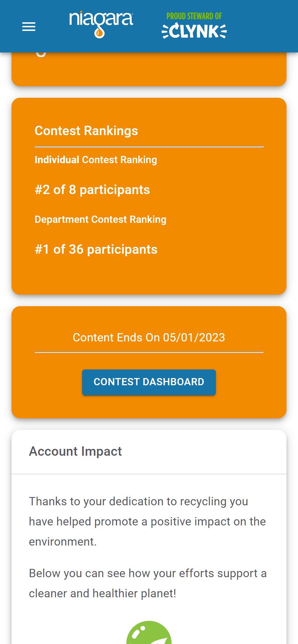
Task: Select the Account Impact heading
Action: [76, 451]
